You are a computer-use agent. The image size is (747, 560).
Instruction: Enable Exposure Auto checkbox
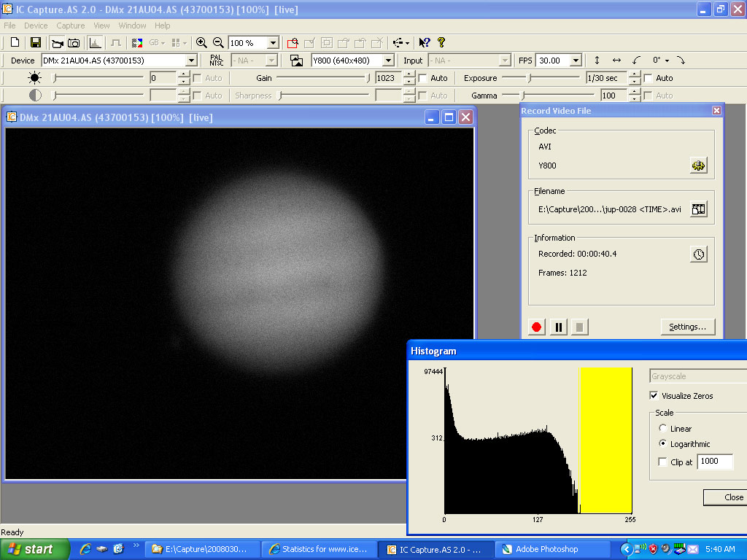(x=648, y=78)
